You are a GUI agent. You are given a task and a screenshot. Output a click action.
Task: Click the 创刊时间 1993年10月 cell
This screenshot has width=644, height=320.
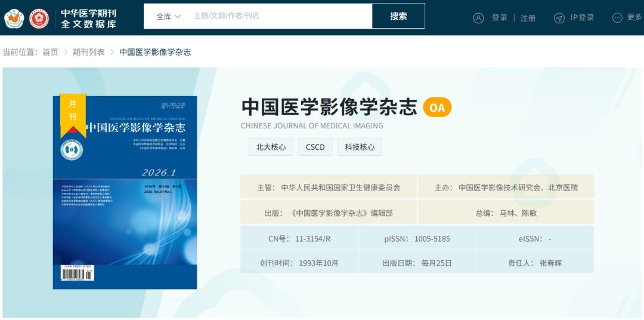[x=299, y=263]
